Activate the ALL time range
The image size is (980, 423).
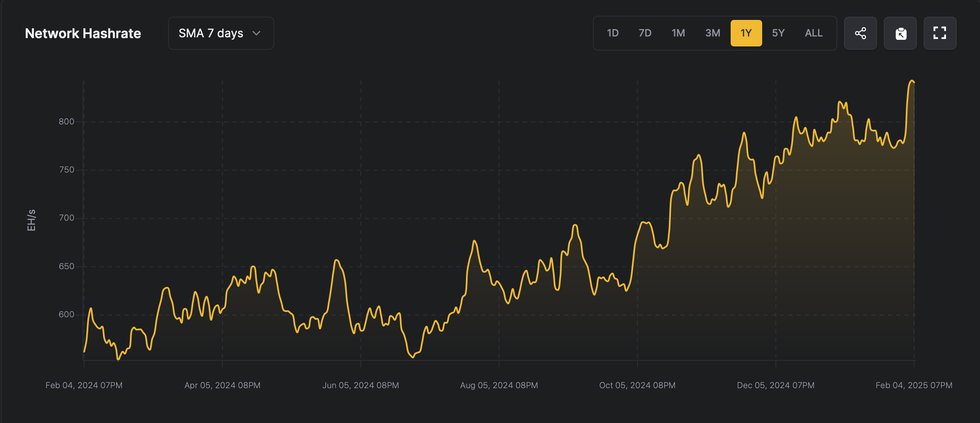(813, 33)
